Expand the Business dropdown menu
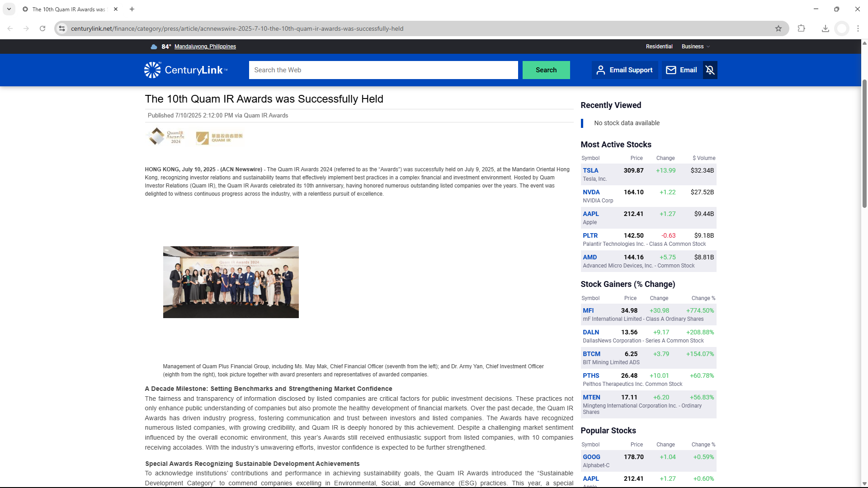This screenshot has width=868, height=488. [696, 47]
